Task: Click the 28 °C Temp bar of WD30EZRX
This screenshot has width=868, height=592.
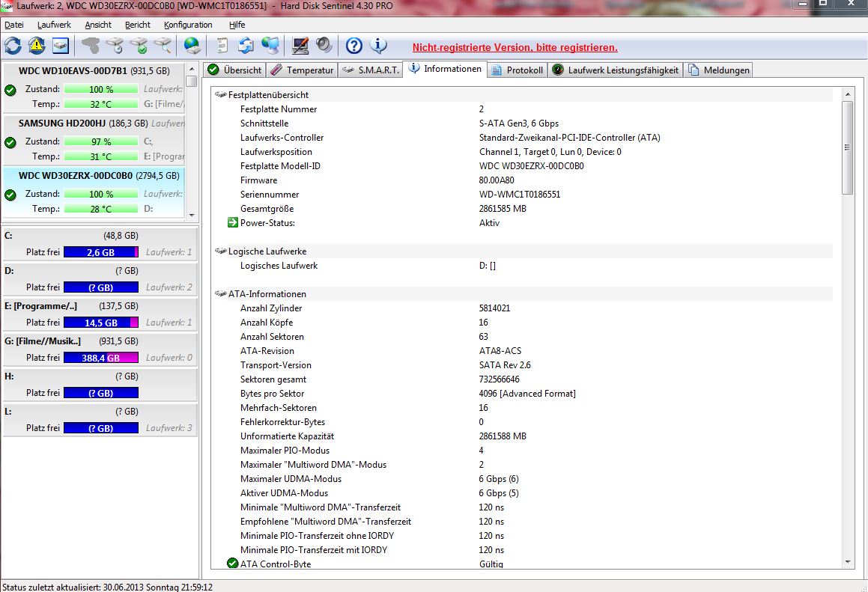Action: point(101,209)
